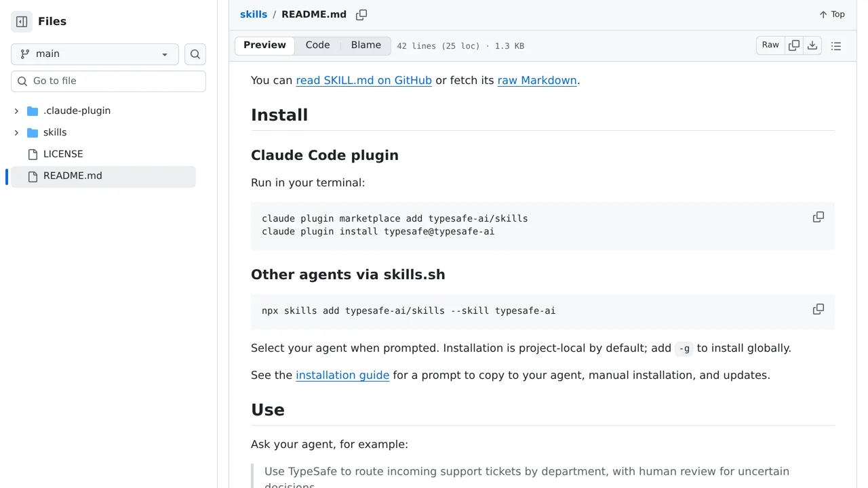
Task: Click 'Run in your terminal:' text
Action: tap(308, 183)
